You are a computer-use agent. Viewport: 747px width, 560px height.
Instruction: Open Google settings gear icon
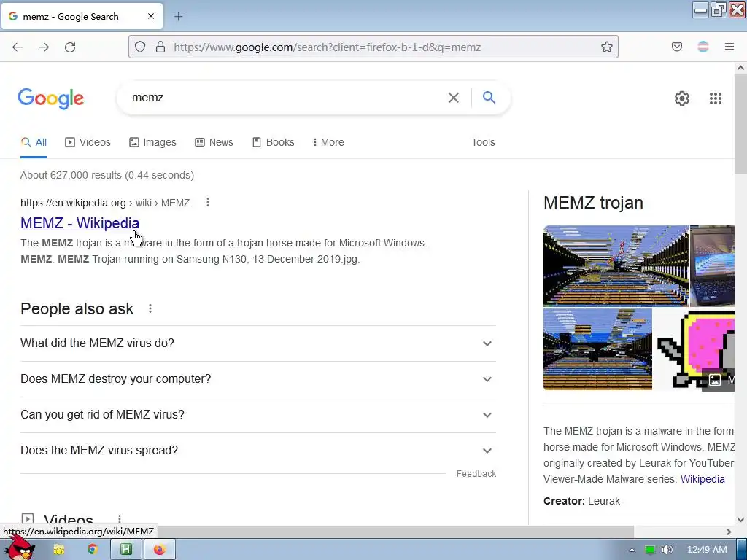pyautogui.click(x=682, y=98)
